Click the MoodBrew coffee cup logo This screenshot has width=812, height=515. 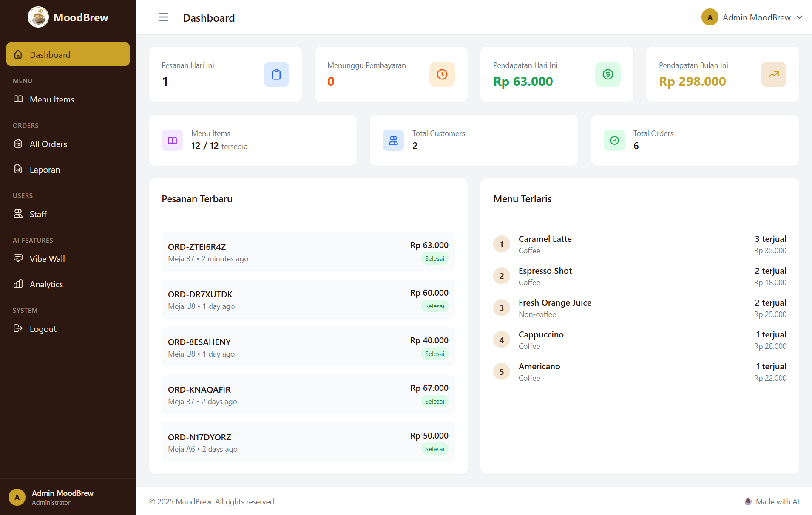(38, 17)
